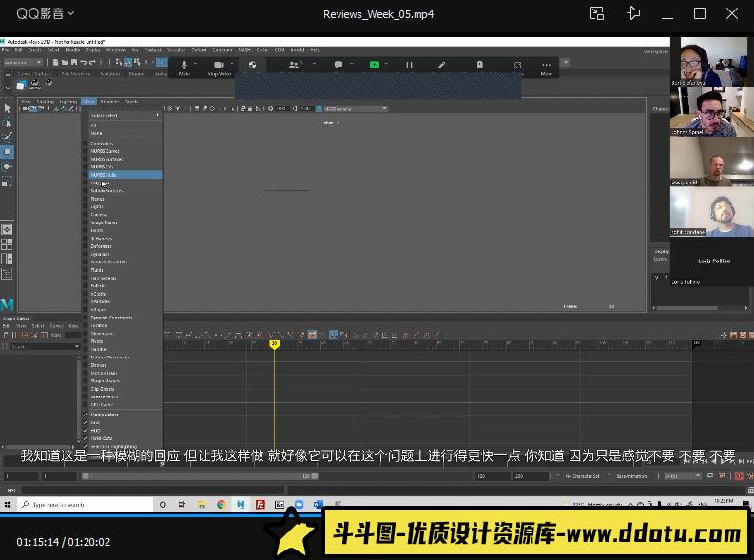Click range start frame field
754x560 pixels.
click(60, 476)
